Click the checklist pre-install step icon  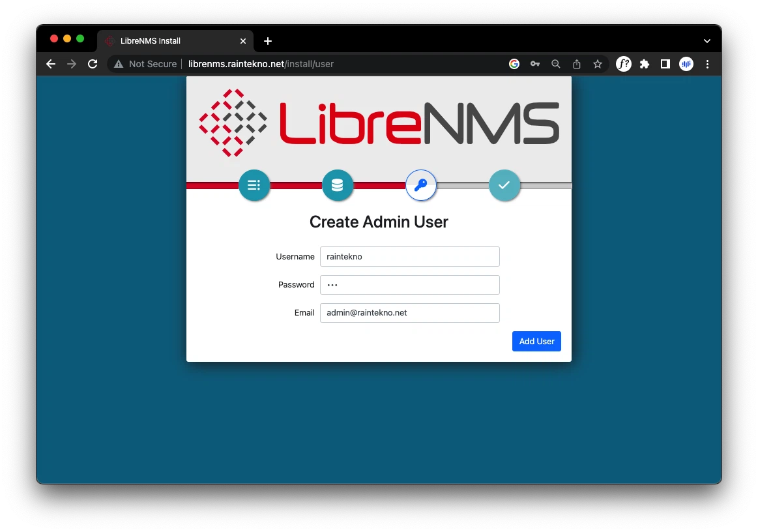pos(254,185)
